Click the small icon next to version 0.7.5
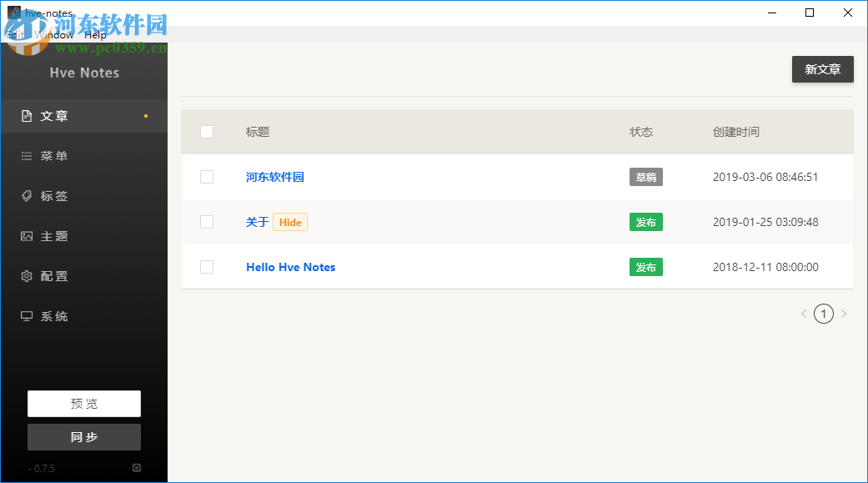The height and width of the screenshot is (483, 868). pos(137,468)
